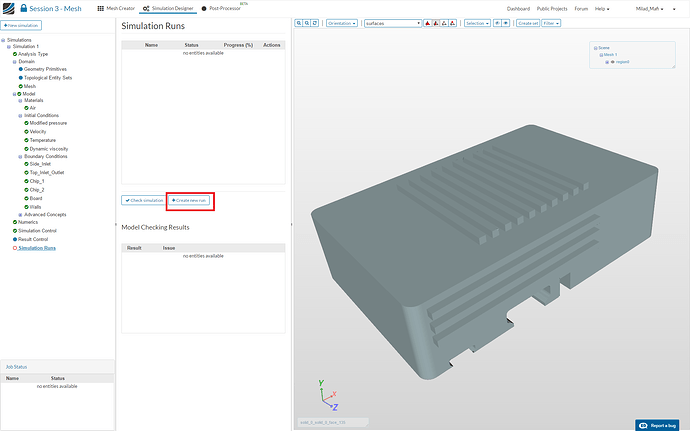
Task: Open the Orientation dropdown
Action: 342,23
